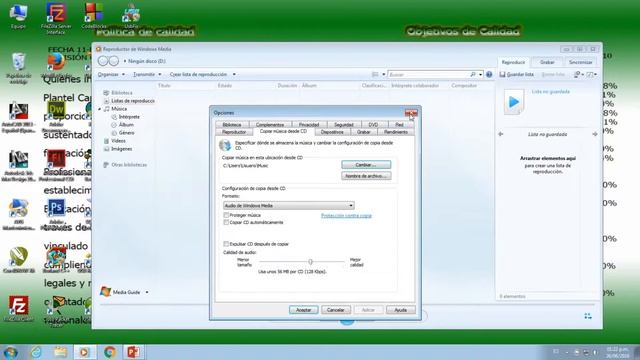This screenshot has width=640, height=360.
Task: Switch to the Red tab
Action: tap(399, 124)
